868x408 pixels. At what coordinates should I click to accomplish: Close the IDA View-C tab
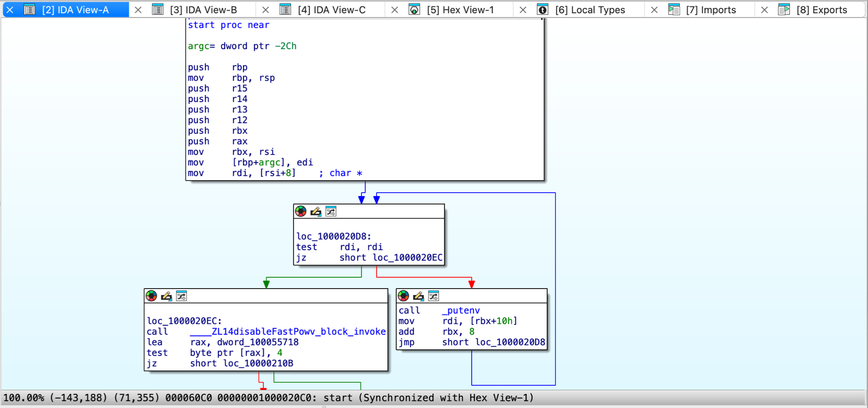[x=266, y=9]
